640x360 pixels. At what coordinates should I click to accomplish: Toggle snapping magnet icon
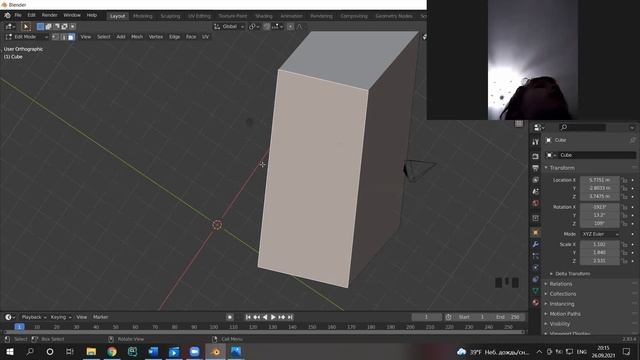tap(266, 27)
